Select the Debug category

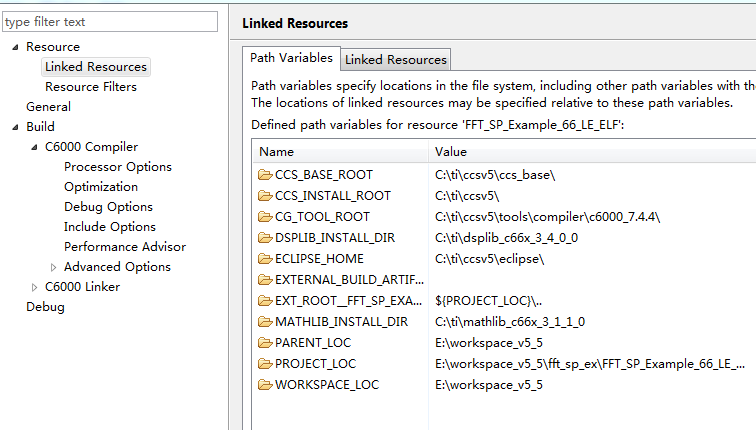click(x=45, y=307)
